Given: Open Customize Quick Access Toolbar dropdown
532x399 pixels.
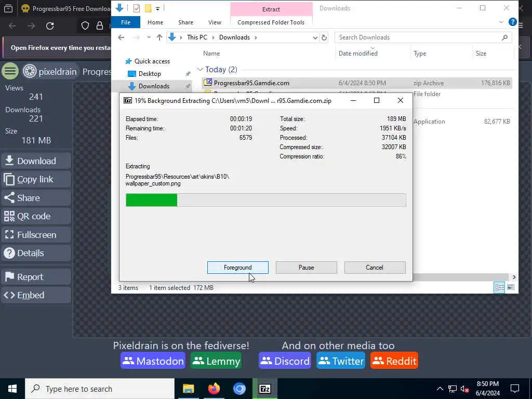Looking at the screenshot, I should pyautogui.click(x=158, y=8).
